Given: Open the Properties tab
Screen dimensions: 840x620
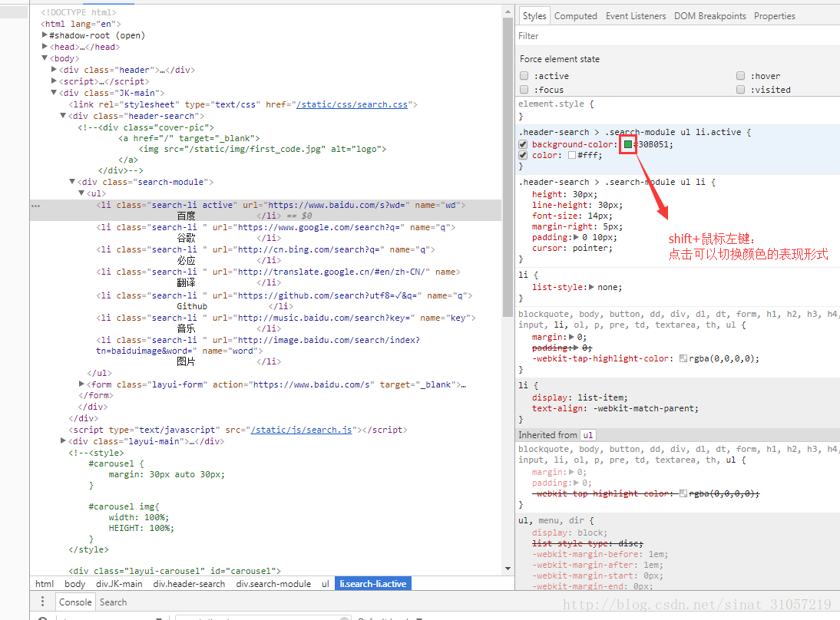Looking at the screenshot, I should (774, 16).
